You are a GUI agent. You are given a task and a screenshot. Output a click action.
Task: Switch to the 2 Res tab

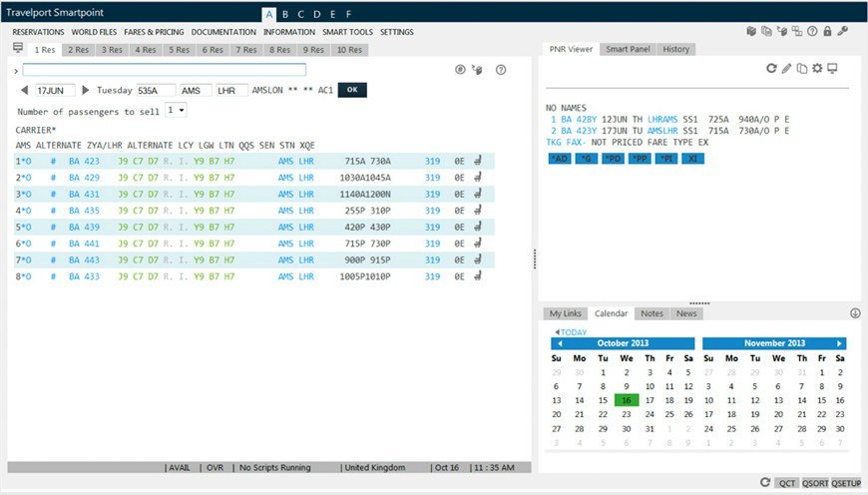pos(79,50)
